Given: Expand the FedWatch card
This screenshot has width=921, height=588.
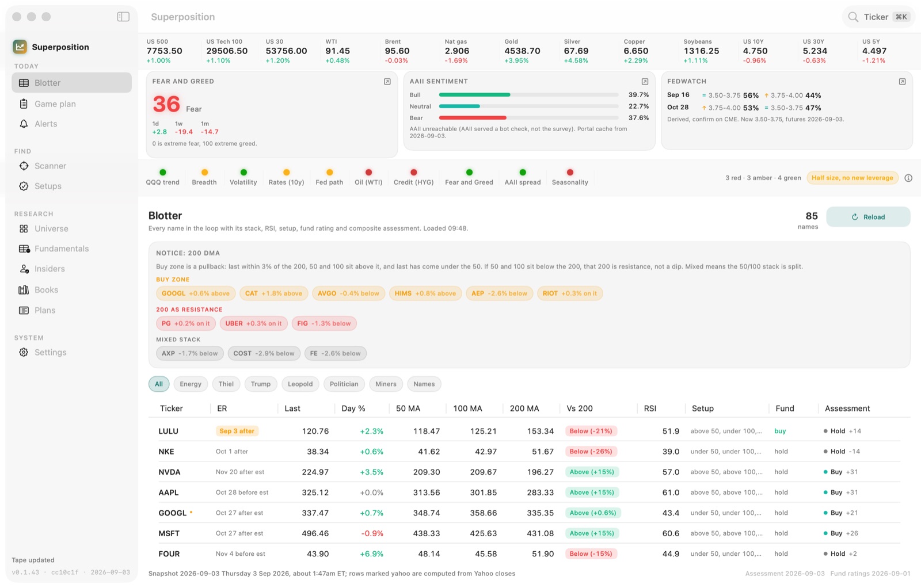Looking at the screenshot, I should click(x=902, y=82).
